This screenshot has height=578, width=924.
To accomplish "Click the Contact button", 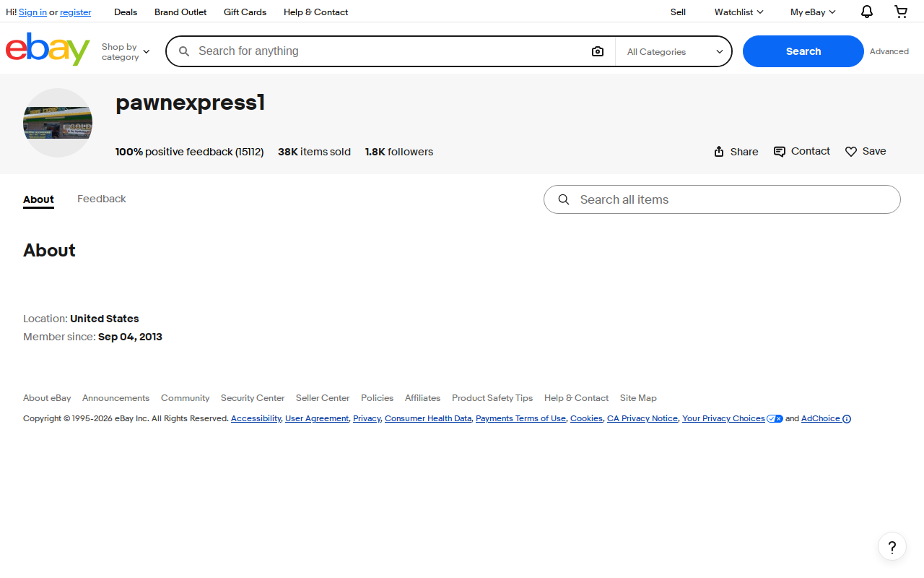I will click(802, 151).
